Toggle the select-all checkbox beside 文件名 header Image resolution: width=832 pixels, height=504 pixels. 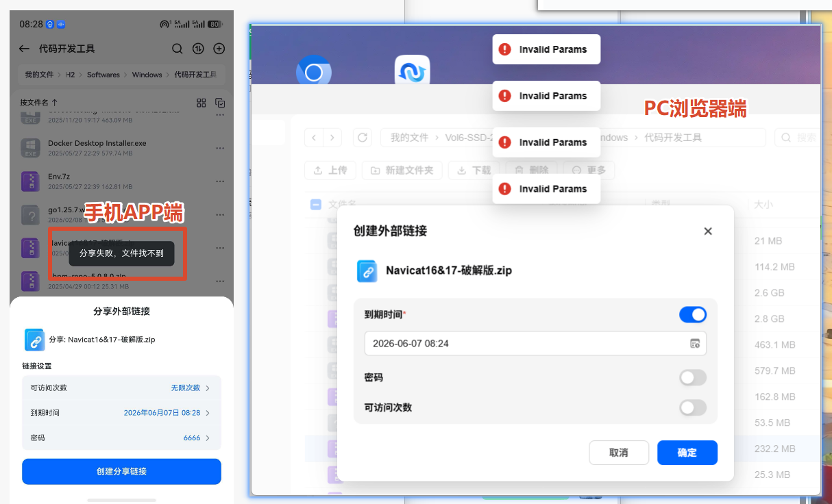tap(316, 204)
